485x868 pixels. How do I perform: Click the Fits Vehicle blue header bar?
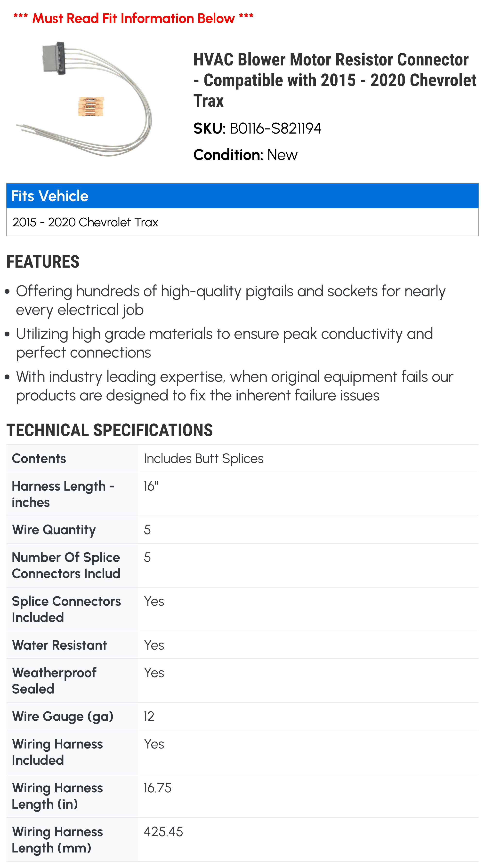coord(242,196)
